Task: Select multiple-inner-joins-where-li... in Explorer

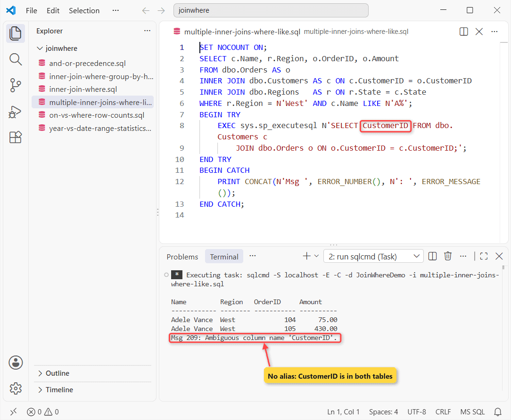Action: (92, 102)
